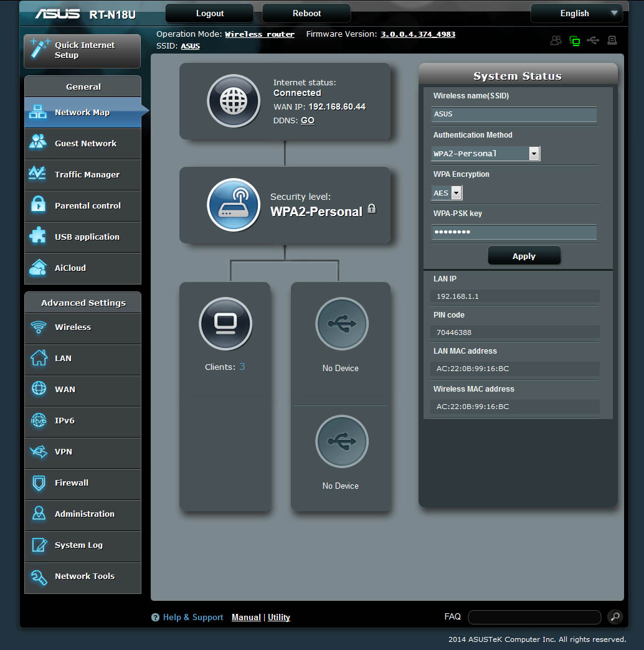Open the firmware version 3.0.0.4.374_4983 link
The width and height of the screenshot is (644, 650).
418,34
